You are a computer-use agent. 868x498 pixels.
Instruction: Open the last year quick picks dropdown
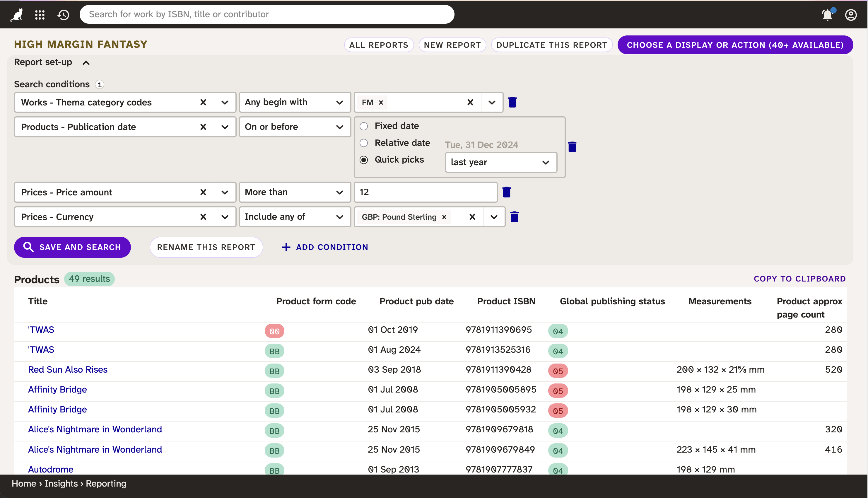click(501, 162)
